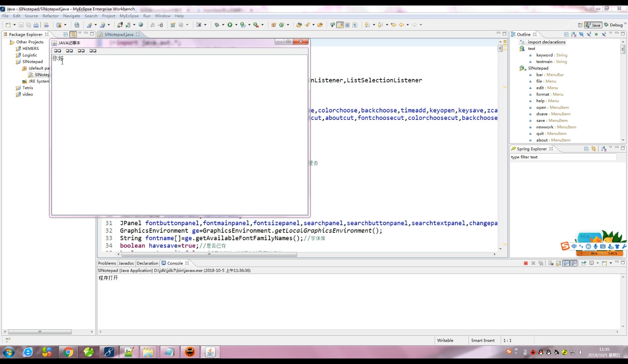Select the HEMERS project
This screenshot has height=364, width=628.
(x=30, y=48)
